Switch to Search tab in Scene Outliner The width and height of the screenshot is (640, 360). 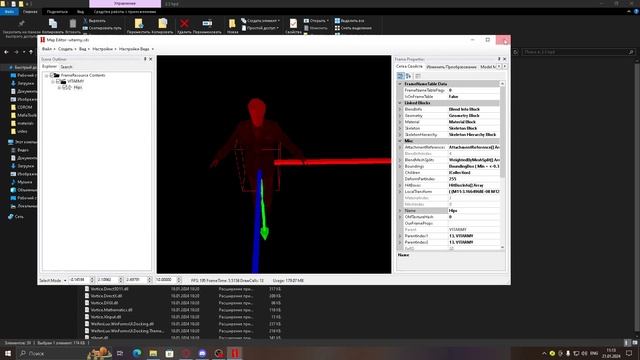click(66, 67)
